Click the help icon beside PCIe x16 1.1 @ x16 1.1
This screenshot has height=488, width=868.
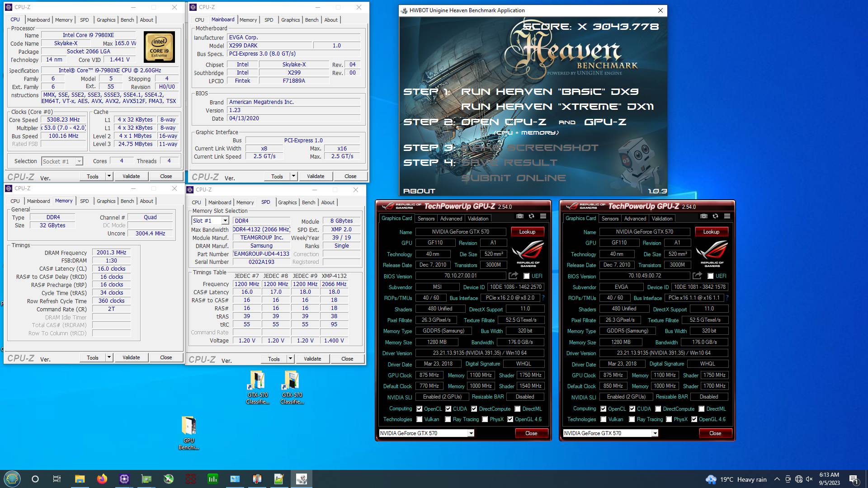pos(727,298)
